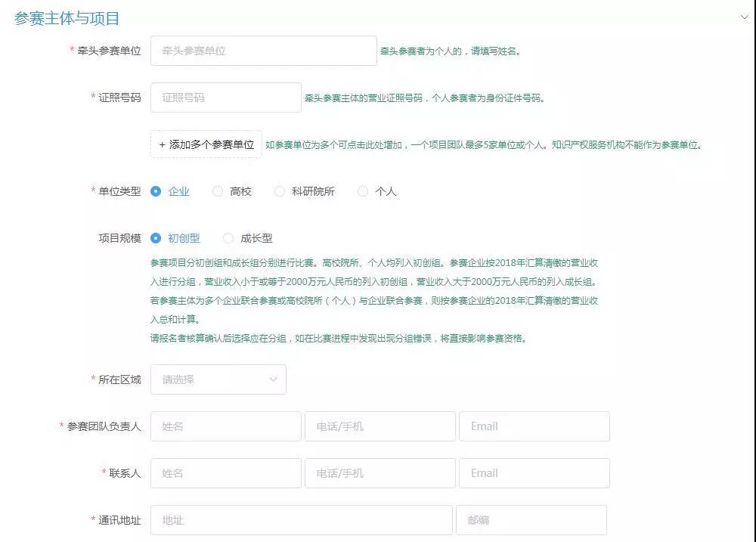Collapse the 参赛主体与项目 section via the chevron
The image size is (756, 542).
(745, 14)
